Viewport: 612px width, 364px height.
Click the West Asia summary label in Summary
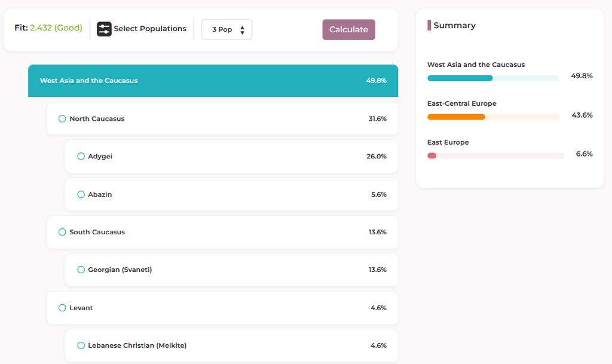(476, 65)
